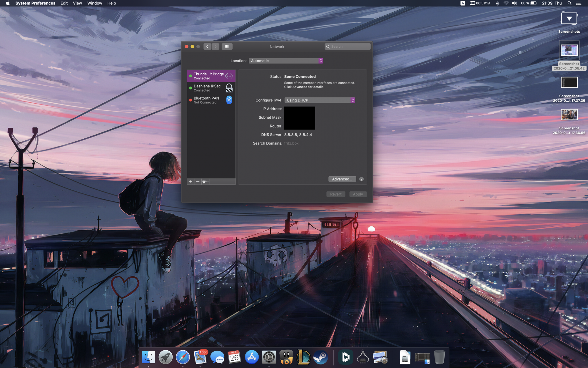588x368 pixels.
Task: Open Notification Center from the menu bar
Action: [x=579, y=3]
